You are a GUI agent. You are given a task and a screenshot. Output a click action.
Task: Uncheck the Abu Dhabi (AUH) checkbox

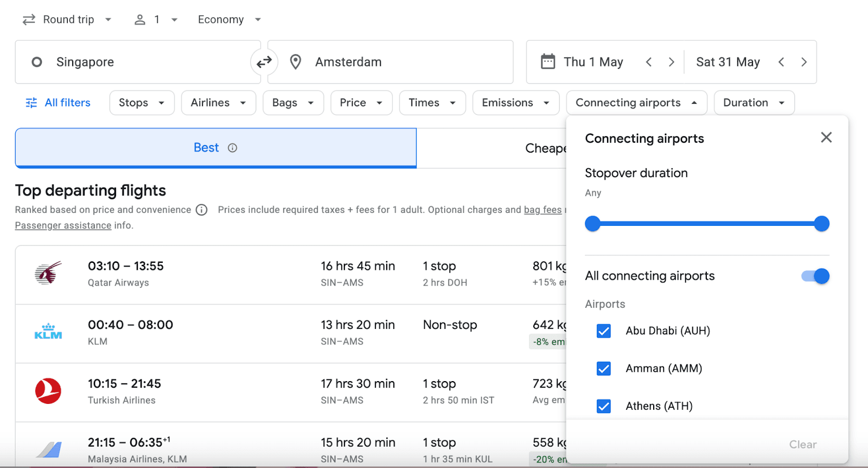tap(603, 331)
